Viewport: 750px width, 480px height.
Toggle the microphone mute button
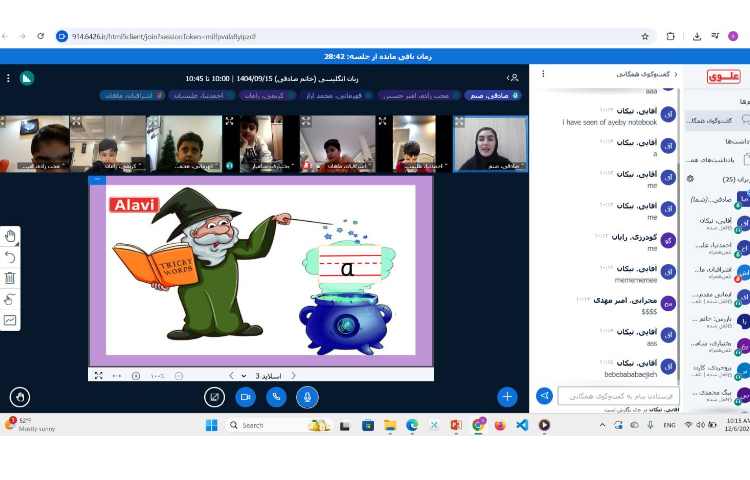coord(307,397)
